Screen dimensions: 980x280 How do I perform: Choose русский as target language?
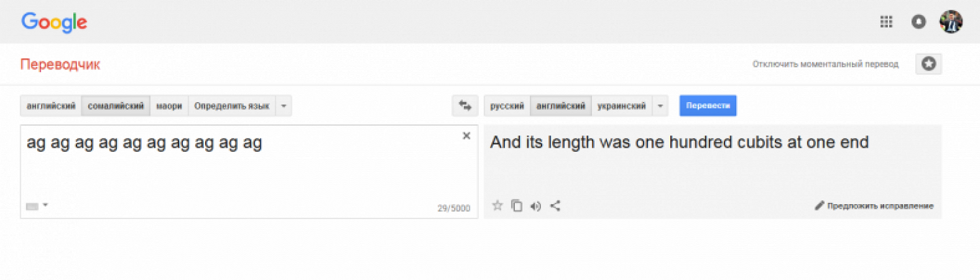tap(507, 106)
